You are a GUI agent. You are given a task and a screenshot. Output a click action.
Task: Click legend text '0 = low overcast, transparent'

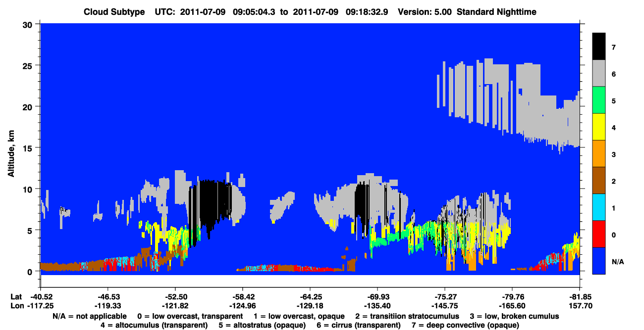coord(190,316)
